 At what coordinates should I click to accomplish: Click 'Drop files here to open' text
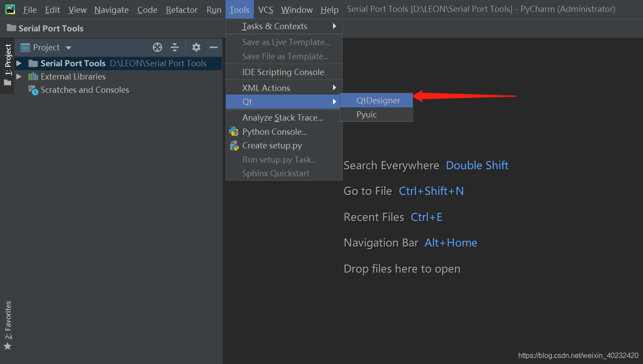[x=402, y=269]
